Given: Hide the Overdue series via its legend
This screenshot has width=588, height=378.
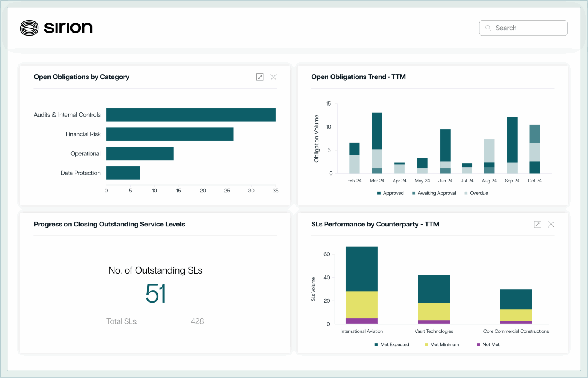Looking at the screenshot, I should pyautogui.click(x=476, y=193).
